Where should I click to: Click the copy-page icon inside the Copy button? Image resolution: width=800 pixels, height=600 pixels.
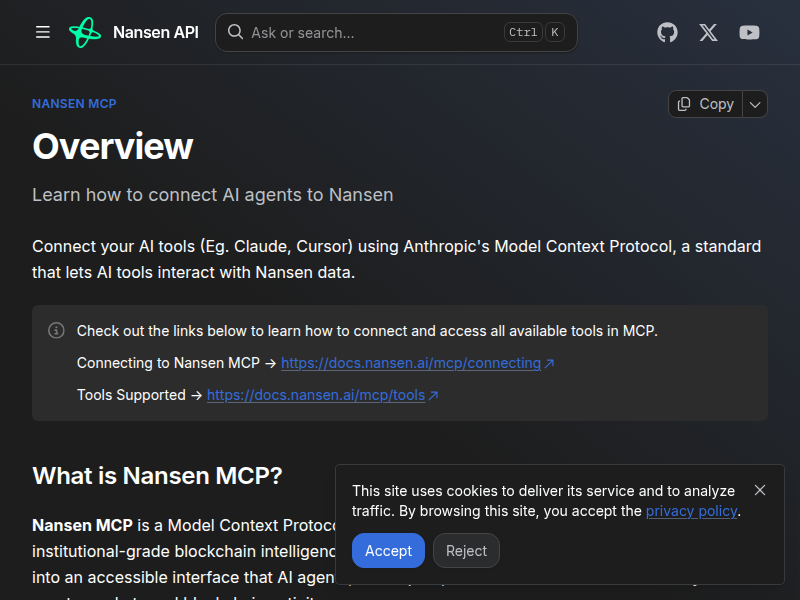684,104
